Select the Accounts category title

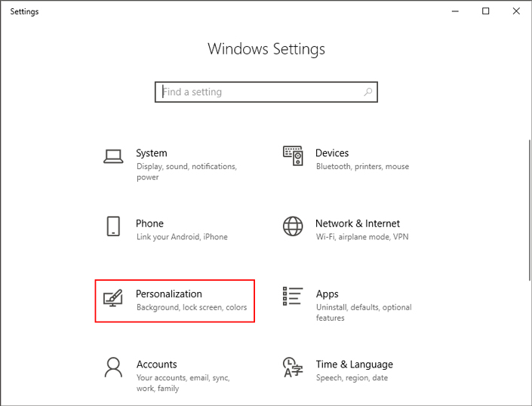click(x=157, y=364)
